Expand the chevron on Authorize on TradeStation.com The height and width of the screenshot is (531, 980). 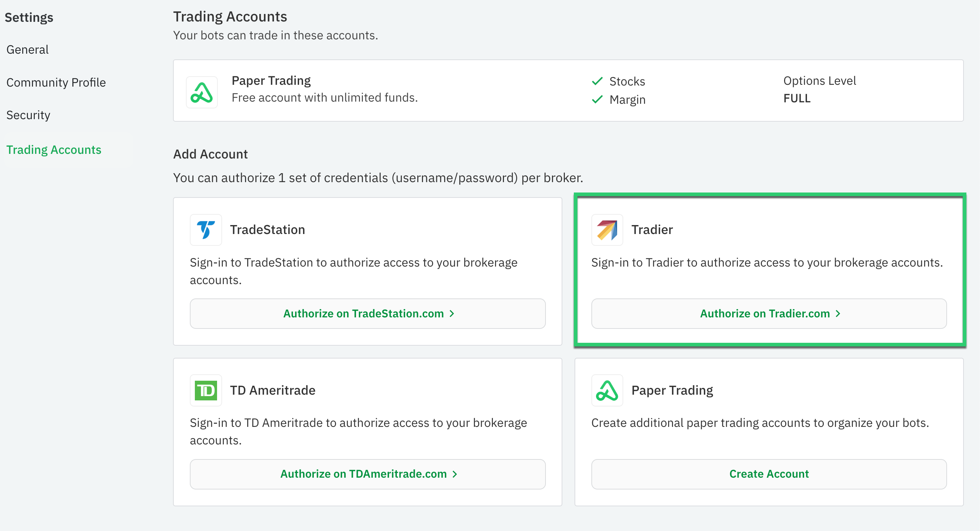(452, 313)
